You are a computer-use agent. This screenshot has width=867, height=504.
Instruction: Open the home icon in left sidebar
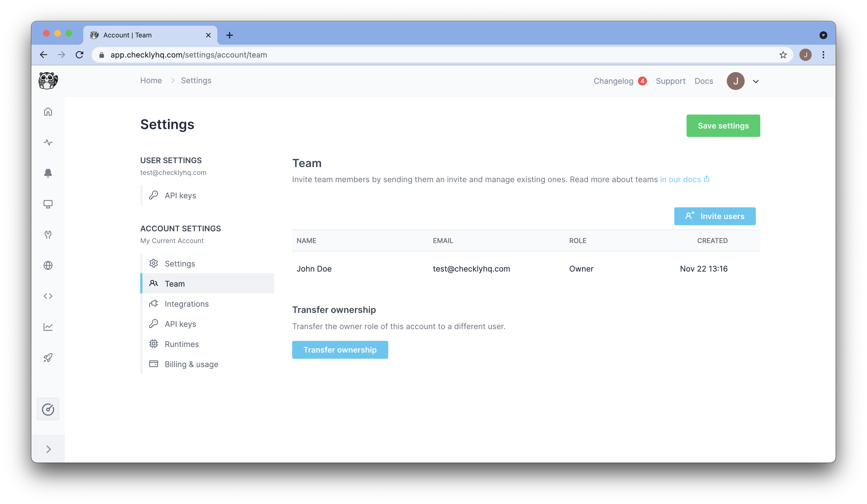click(48, 112)
